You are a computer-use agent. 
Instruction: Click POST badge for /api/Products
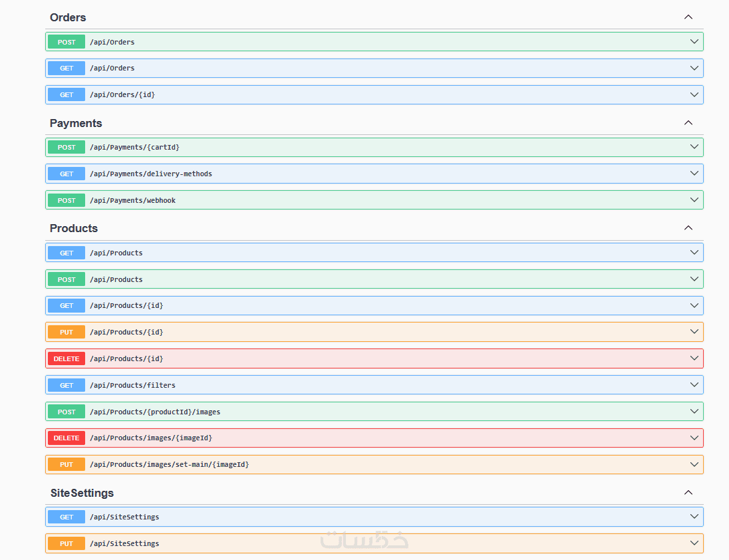coord(67,279)
